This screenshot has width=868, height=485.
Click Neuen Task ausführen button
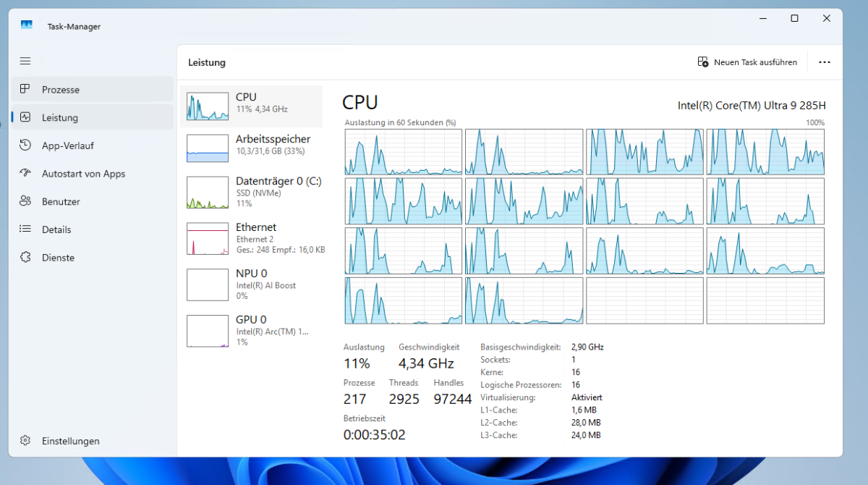pos(747,62)
